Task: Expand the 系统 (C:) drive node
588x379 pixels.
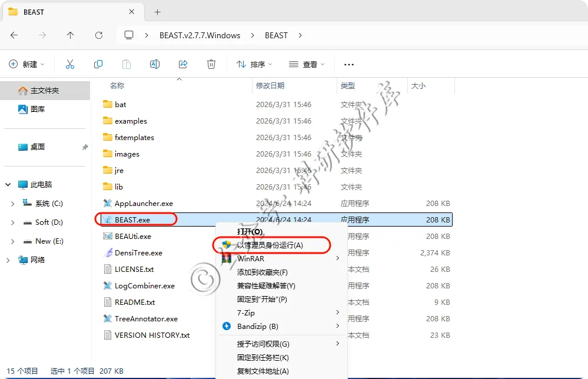Action: coord(13,204)
